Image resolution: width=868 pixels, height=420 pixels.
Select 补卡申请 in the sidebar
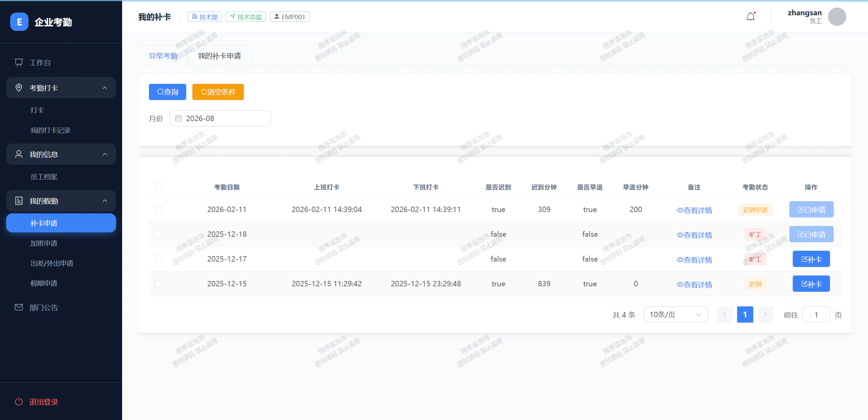click(x=61, y=223)
